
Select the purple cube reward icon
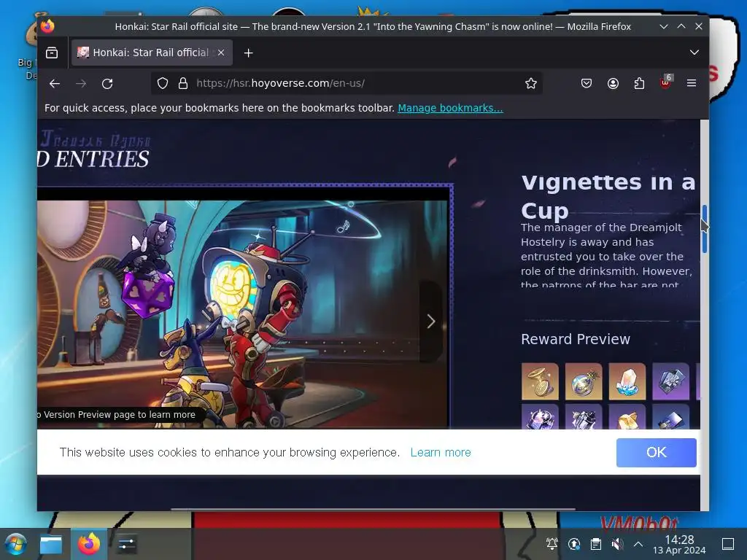(x=671, y=381)
